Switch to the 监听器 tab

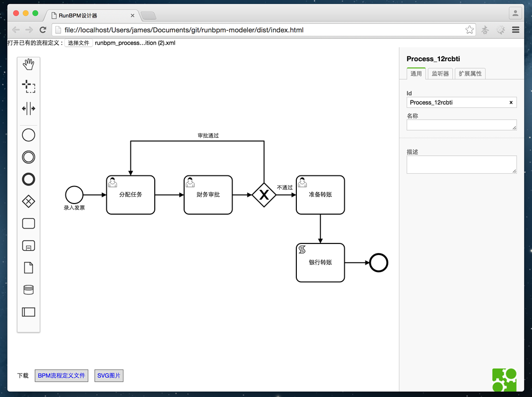(440, 73)
